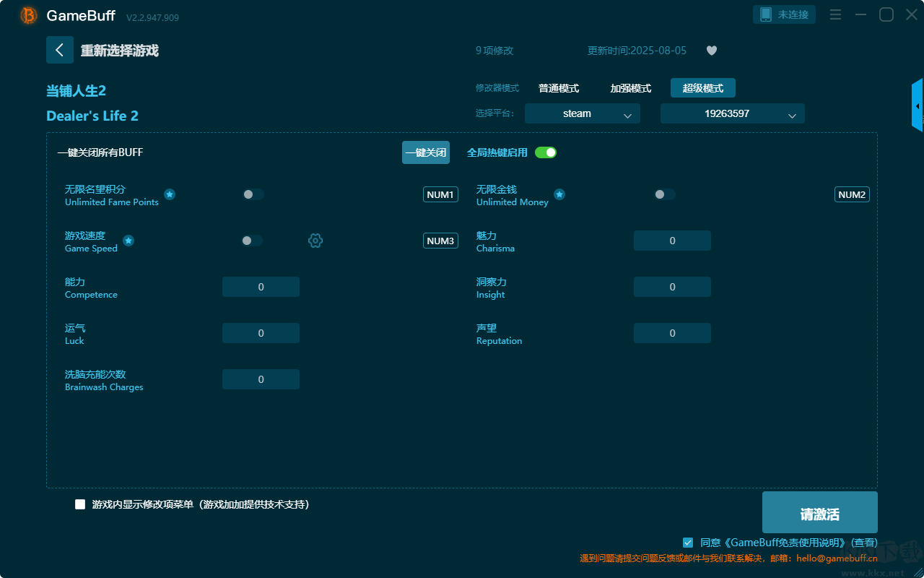Turn off the 全局热键启用 switch
This screenshot has height=578, width=924.
click(x=546, y=152)
